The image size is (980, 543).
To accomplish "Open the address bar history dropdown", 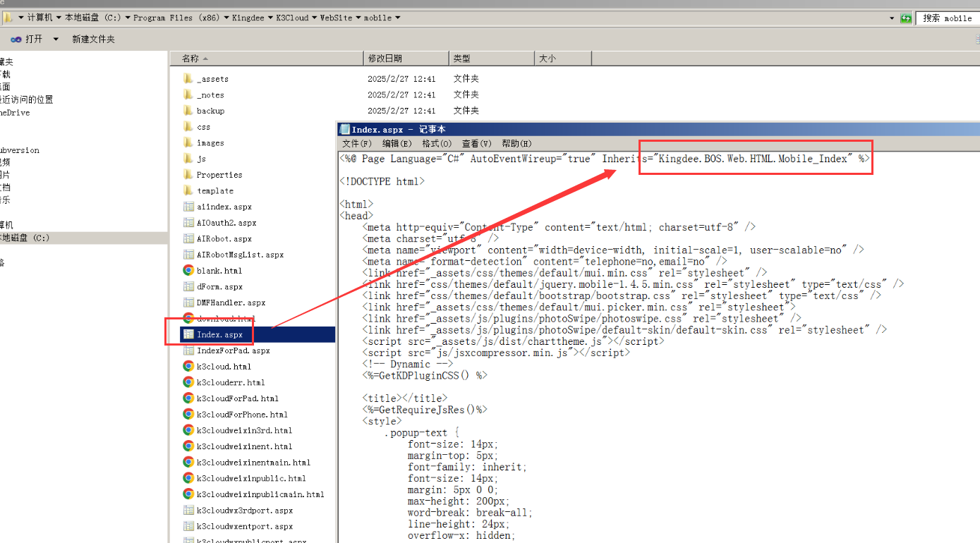I will click(x=893, y=18).
